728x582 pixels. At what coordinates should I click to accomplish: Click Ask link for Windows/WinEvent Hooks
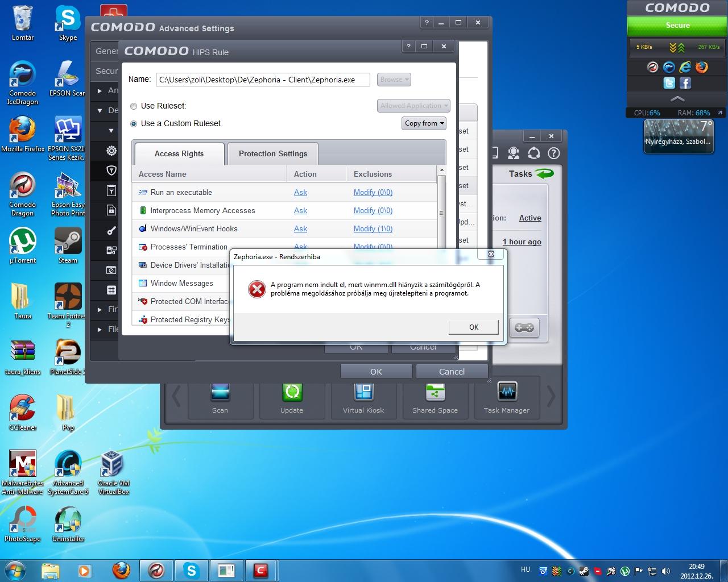tap(300, 228)
